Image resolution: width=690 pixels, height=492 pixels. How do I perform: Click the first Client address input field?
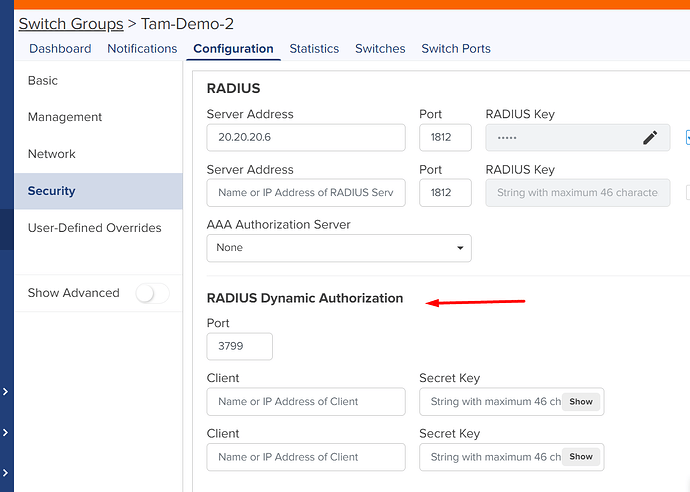point(305,402)
